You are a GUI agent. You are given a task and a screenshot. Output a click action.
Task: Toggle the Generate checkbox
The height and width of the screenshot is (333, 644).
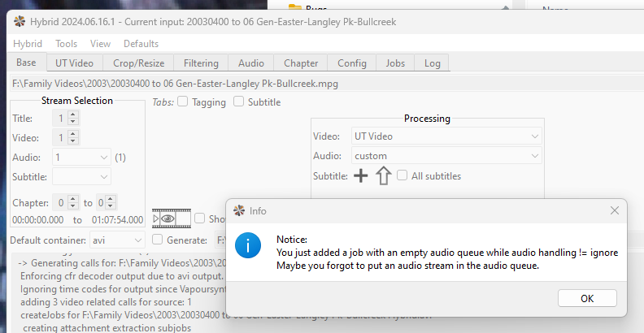(157, 240)
